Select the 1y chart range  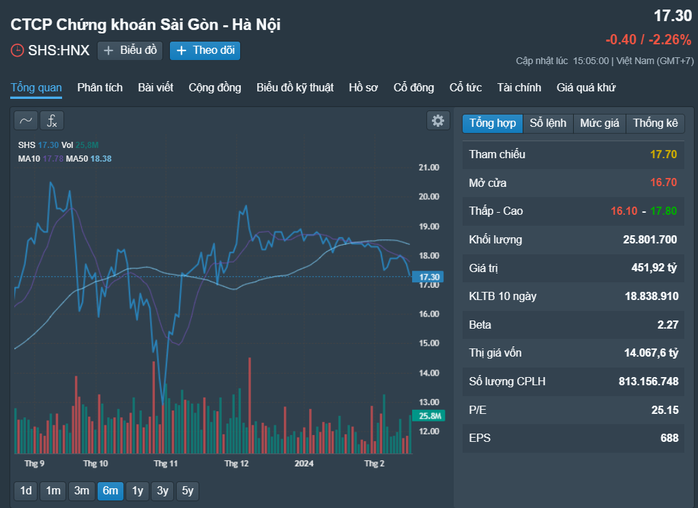[x=137, y=491]
